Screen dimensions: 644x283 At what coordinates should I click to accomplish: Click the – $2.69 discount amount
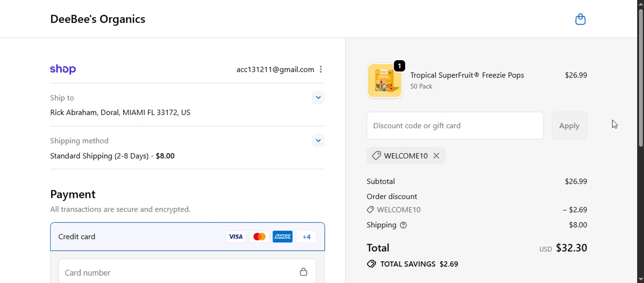pos(575,210)
